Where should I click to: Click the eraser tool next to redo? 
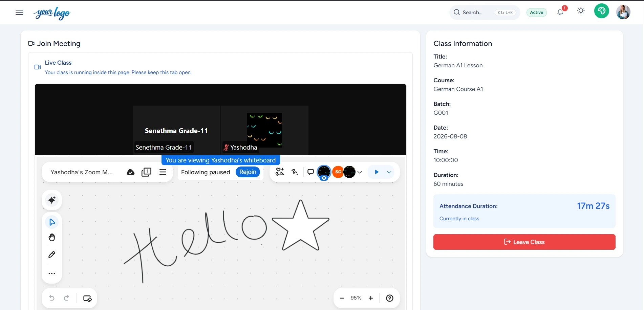(x=87, y=298)
